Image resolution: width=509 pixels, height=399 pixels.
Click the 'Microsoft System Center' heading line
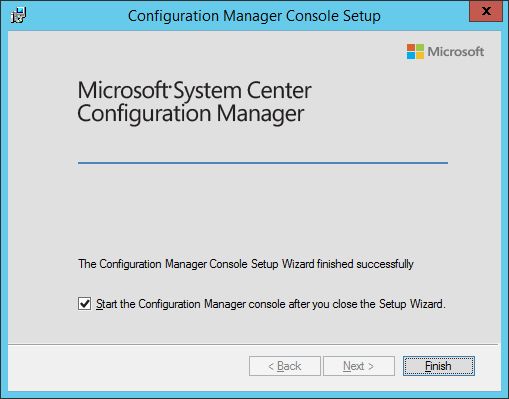tap(194, 90)
